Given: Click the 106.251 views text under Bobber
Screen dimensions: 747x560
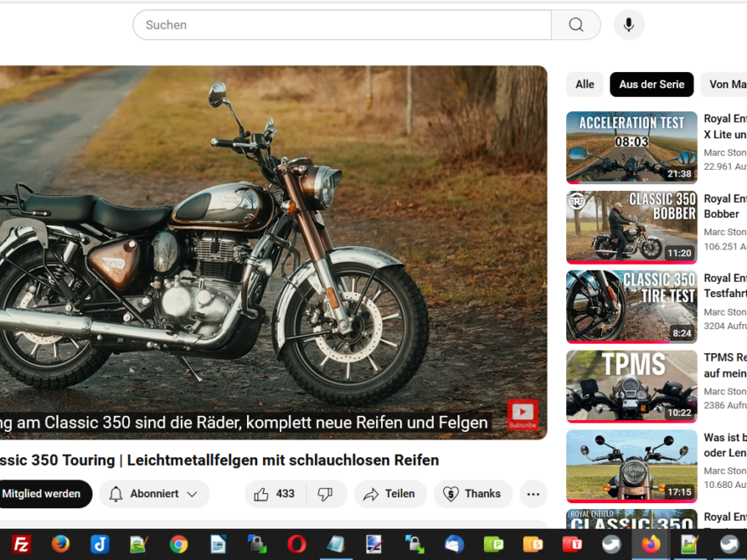Looking at the screenshot, I should pyautogui.click(x=725, y=247).
